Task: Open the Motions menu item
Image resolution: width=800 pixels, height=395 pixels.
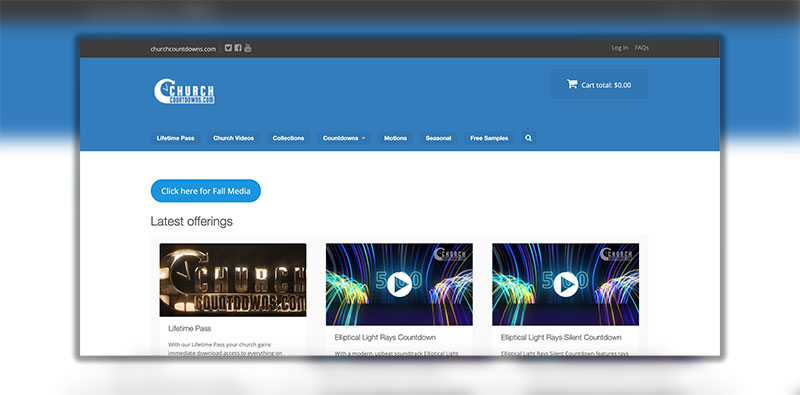Action: point(395,138)
